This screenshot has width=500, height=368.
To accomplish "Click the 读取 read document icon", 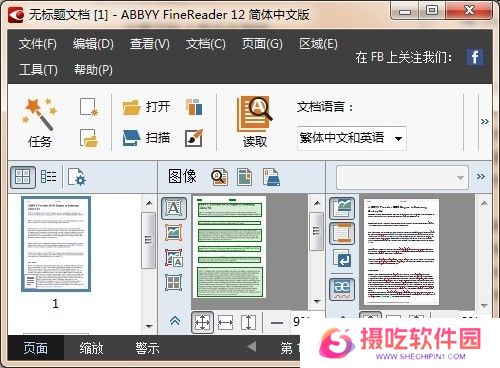I will pos(254,114).
